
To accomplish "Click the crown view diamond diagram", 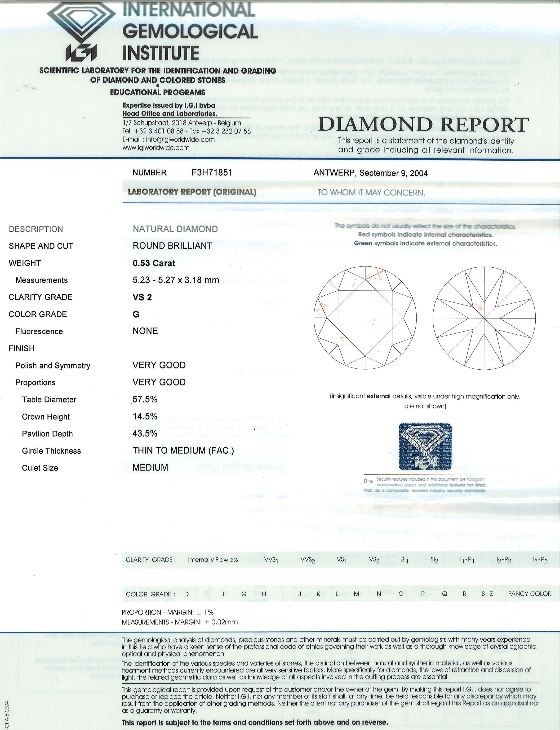I will [366, 318].
